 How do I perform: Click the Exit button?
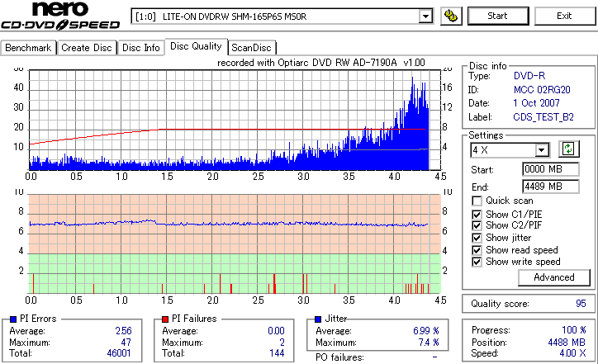tap(564, 16)
